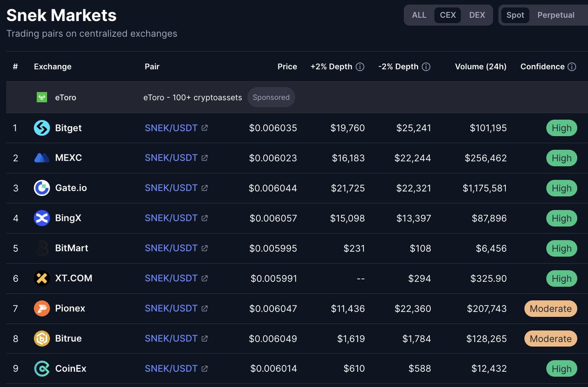Open CoinEx SNEK/USDT pair link
Image resolution: width=588 pixels, height=387 pixels.
[x=171, y=369]
